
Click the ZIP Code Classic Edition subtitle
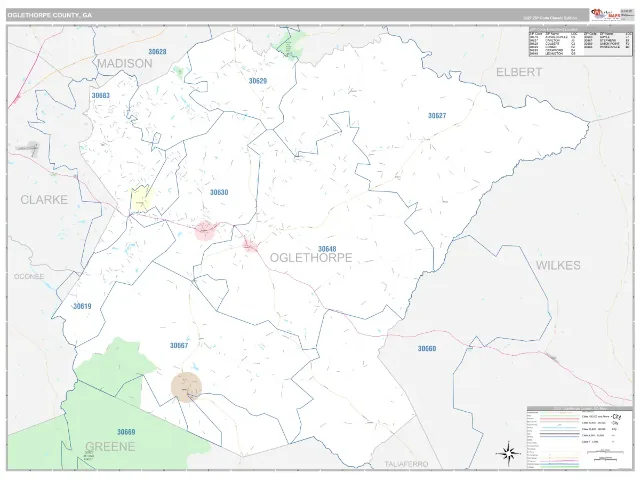(550, 18)
